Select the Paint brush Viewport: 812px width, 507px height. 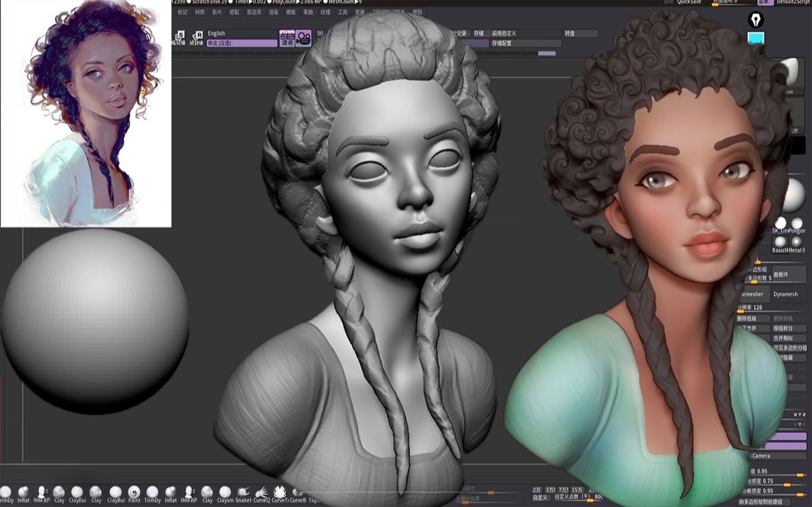point(134,494)
